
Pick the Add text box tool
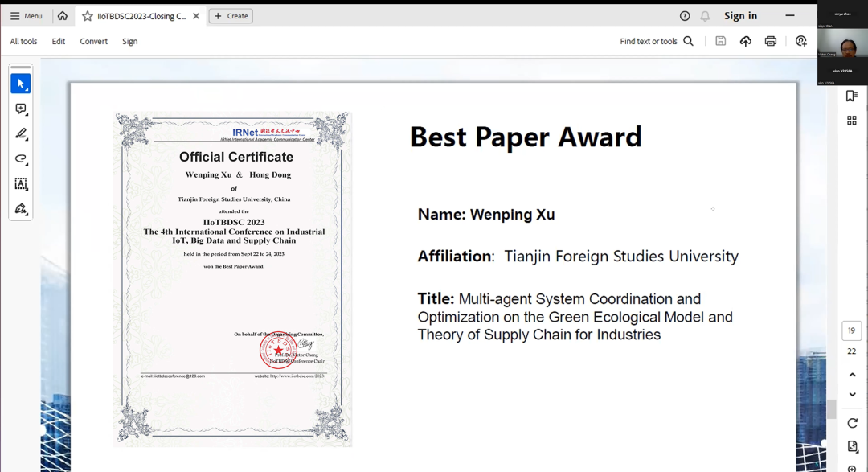pos(20,184)
